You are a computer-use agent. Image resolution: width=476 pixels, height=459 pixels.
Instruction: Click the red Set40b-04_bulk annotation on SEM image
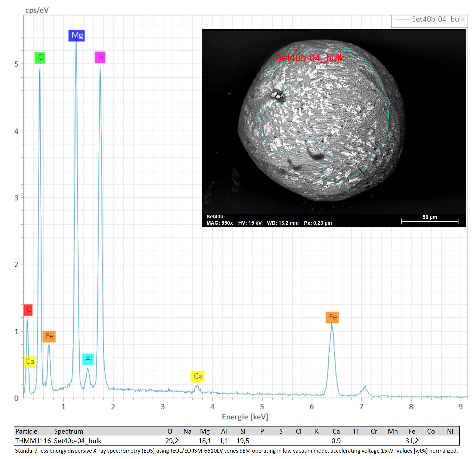pyautogui.click(x=309, y=58)
